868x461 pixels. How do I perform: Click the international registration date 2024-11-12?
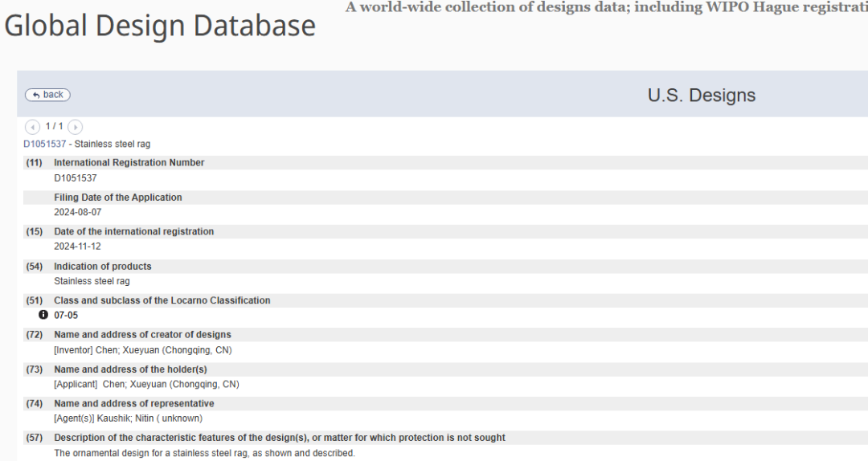click(77, 247)
